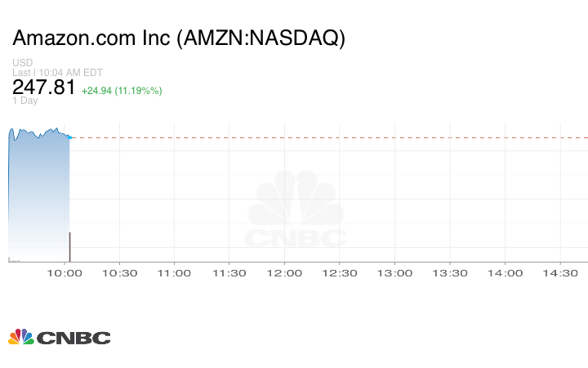Screen dimensions: 588x368
Task: Select the 1 Day range label
Action: coord(25,101)
